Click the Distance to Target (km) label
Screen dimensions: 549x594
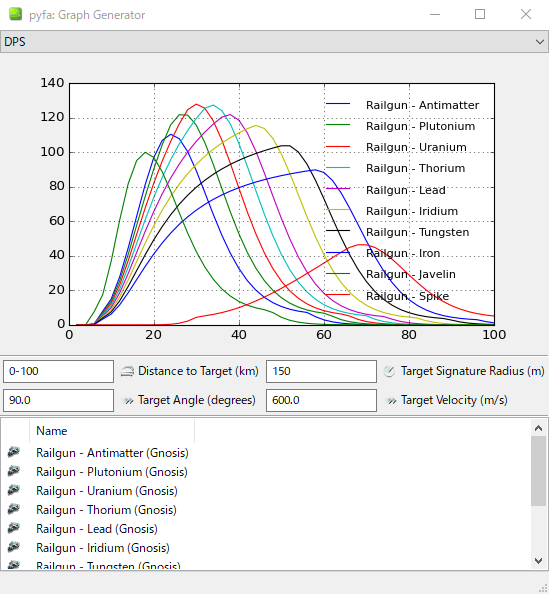coord(198,371)
